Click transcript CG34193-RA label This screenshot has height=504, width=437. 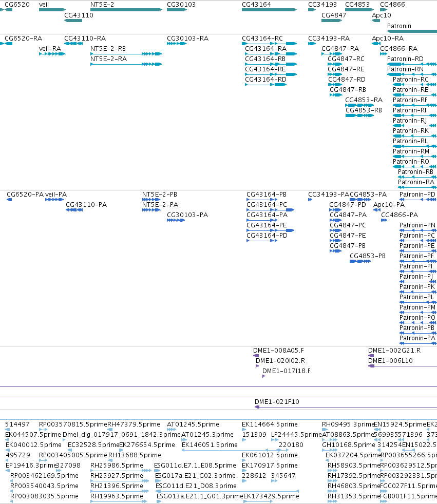[329, 38]
